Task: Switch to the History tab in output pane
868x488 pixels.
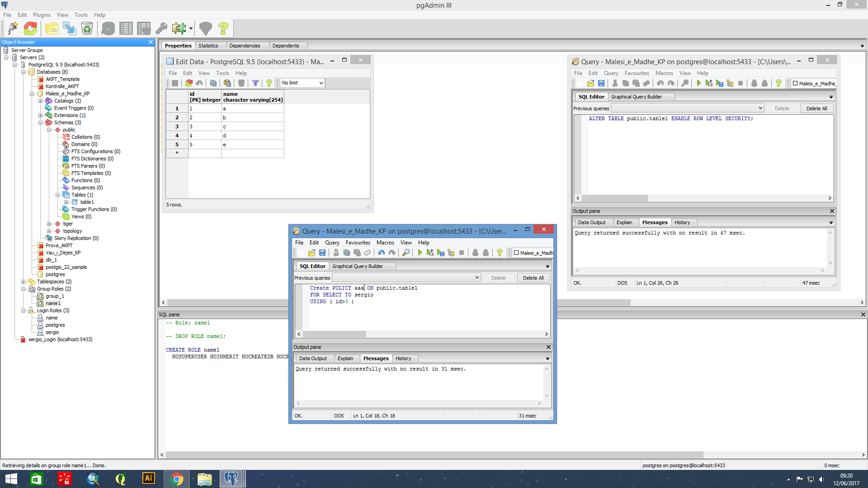Action: click(x=404, y=358)
